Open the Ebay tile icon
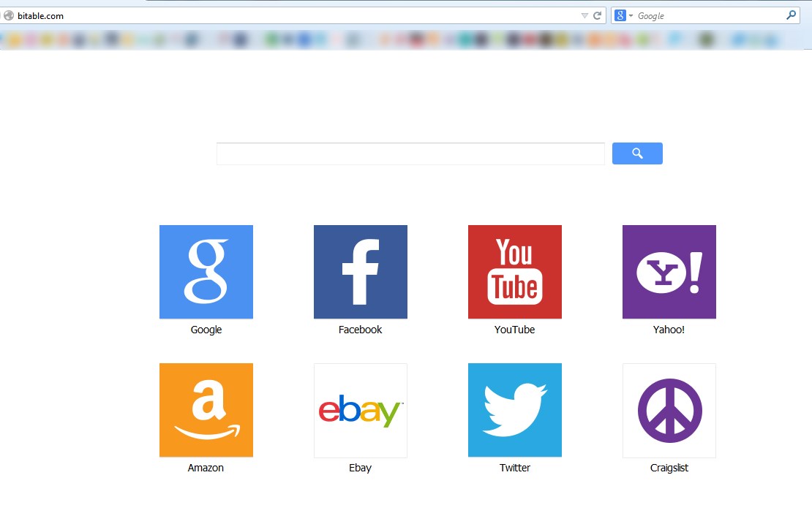Viewport: 812px width, 505px height. pyautogui.click(x=361, y=410)
